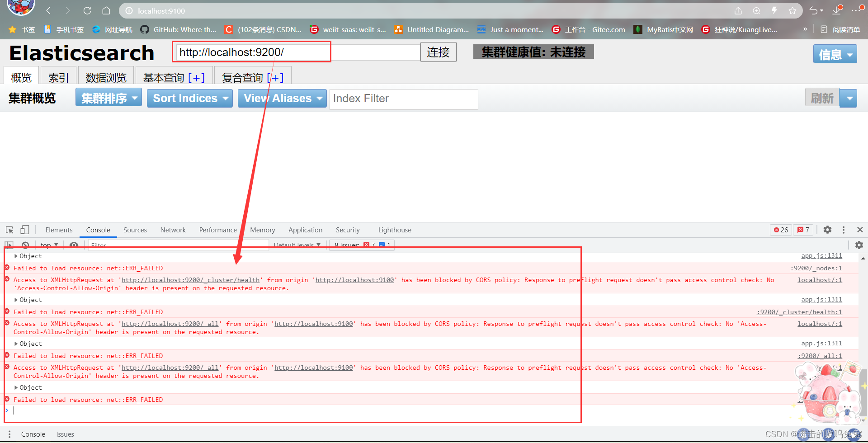Open the 手机书签 bookmark folder
The width and height of the screenshot is (868, 443).
[64, 29]
